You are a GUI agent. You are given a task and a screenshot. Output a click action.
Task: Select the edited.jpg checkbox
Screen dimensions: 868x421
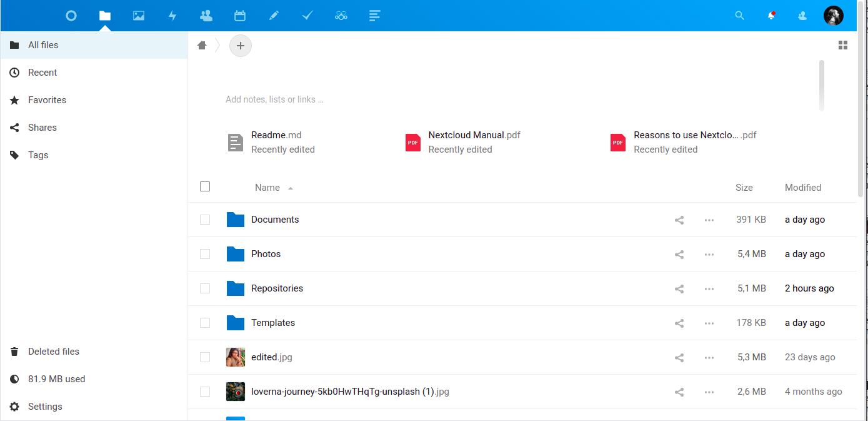[205, 357]
